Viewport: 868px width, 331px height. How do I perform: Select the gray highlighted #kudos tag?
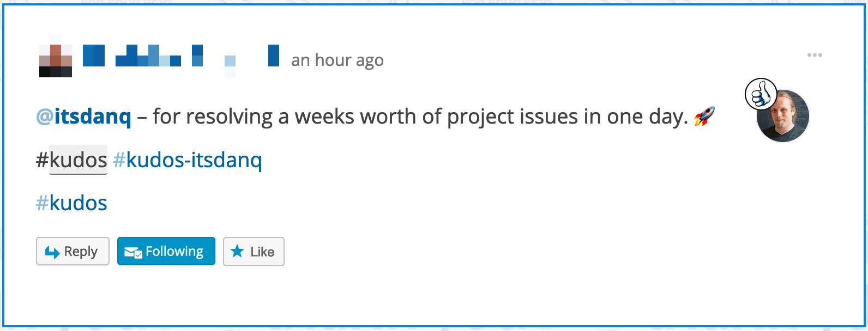click(x=78, y=160)
